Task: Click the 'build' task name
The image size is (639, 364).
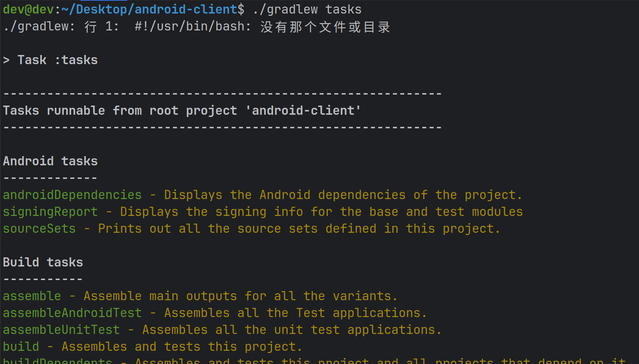Action: point(21,347)
